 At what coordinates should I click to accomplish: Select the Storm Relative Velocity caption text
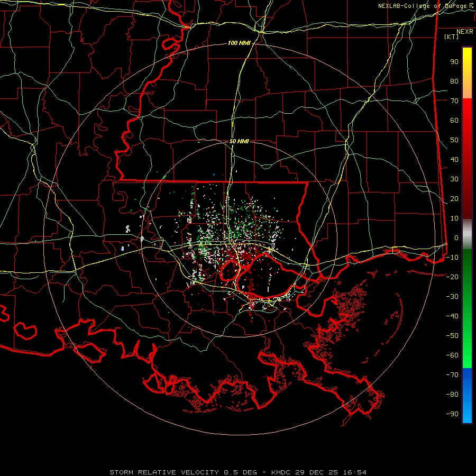[237, 472]
